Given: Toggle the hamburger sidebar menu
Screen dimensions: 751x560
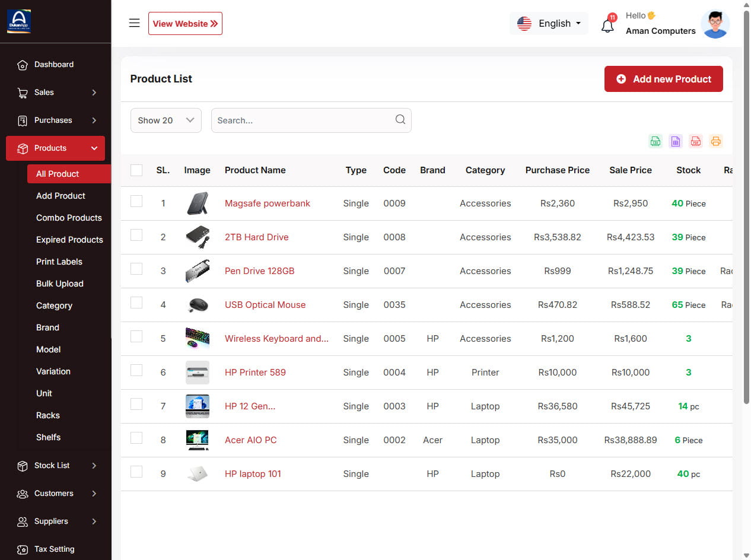Looking at the screenshot, I should point(135,23).
